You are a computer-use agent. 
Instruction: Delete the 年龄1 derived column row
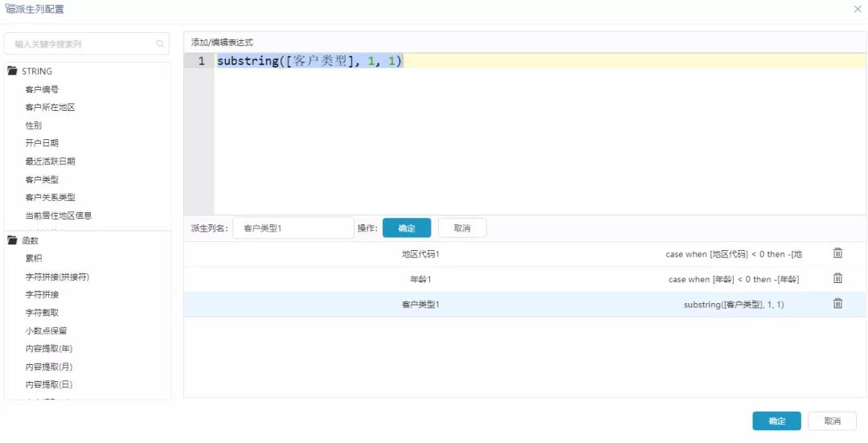(x=837, y=278)
